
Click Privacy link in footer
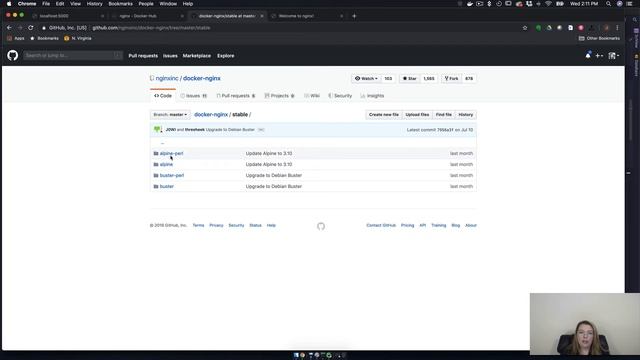pos(216,225)
